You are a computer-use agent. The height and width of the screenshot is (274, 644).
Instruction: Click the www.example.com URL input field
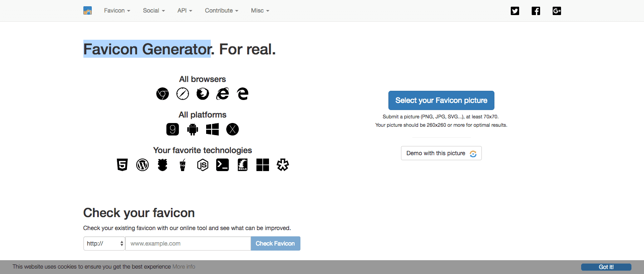188,243
